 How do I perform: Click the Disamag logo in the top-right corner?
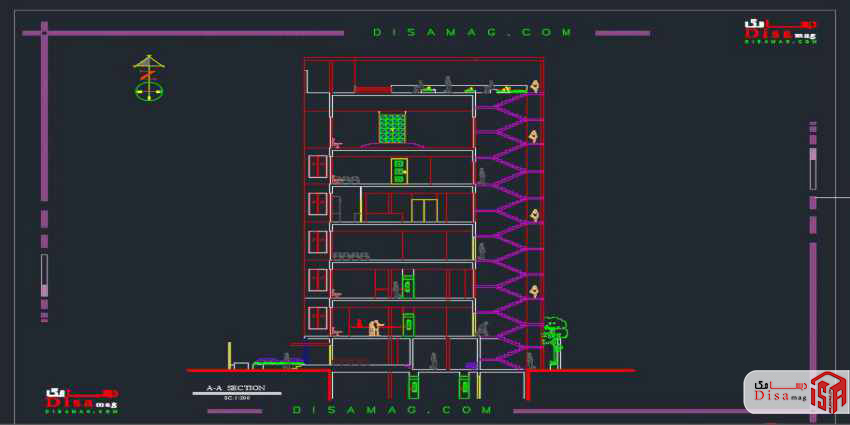point(780,30)
